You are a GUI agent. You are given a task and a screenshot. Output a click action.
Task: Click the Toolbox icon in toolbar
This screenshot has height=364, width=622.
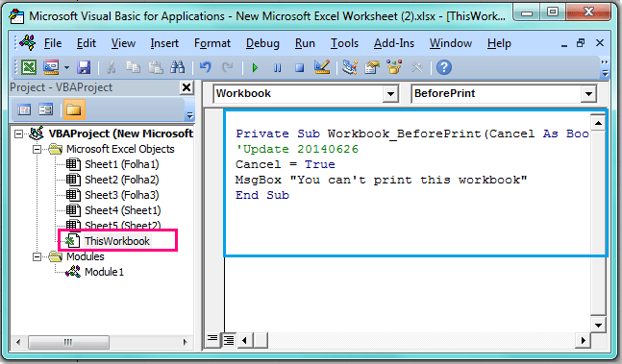tap(416, 67)
